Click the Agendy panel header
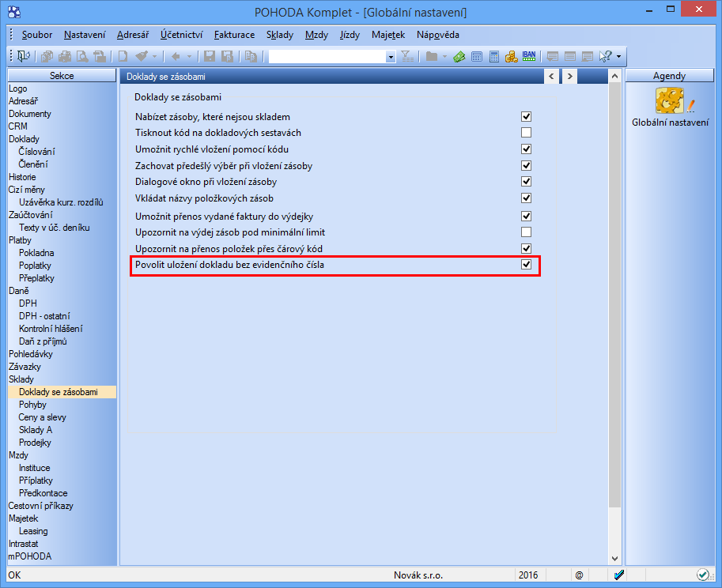Screen dimensions: 722x588 click(669, 76)
